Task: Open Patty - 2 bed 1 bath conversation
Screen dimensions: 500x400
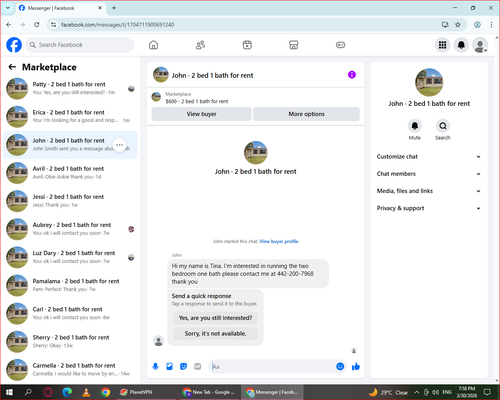Action: tap(70, 89)
